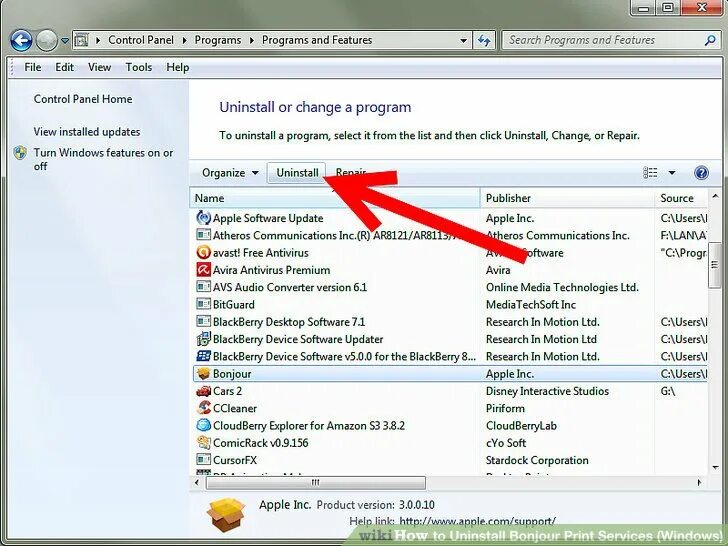Click the search magnifier icon
This screenshot has height=546, width=728.
710,40
